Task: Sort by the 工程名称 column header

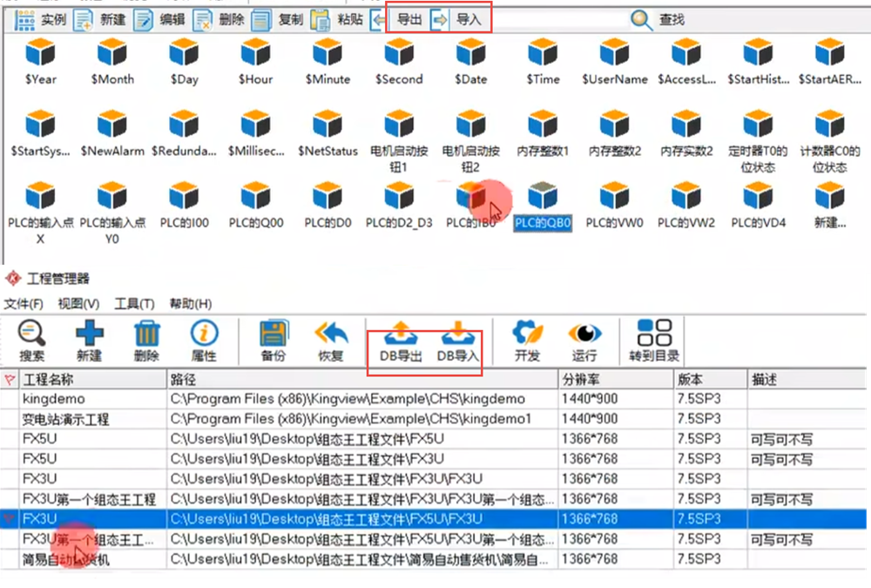Action: pyautogui.click(x=92, y=380)
